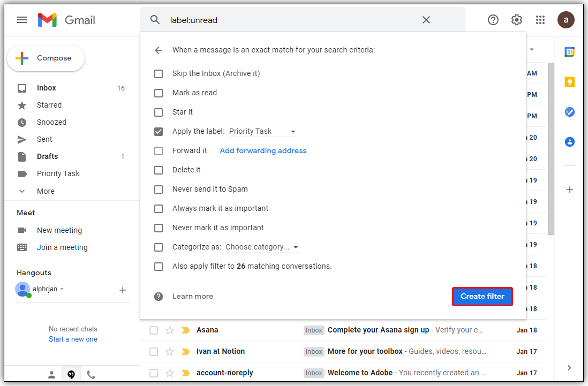This screenshot has height=386, width=588.
Task: Go to the Sent folder
Action: tap(44, 139)
